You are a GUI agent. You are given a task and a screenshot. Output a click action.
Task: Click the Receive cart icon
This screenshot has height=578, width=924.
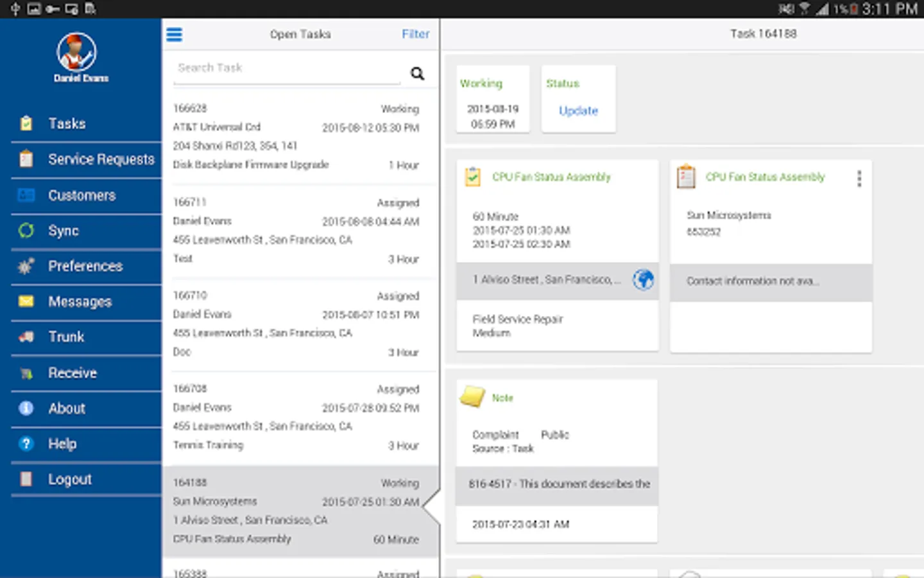(26, 373)
